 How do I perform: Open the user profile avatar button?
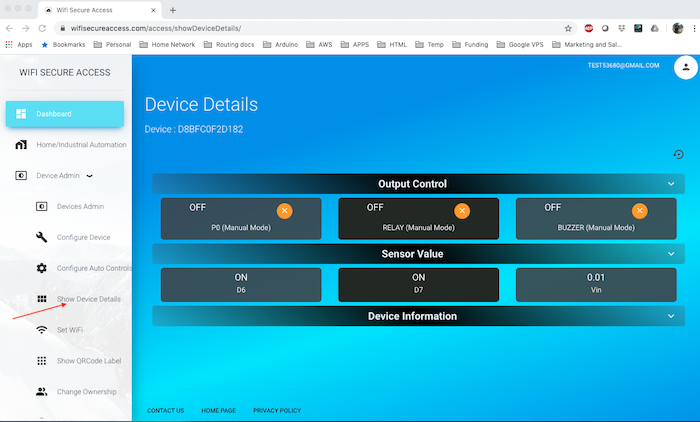(x=686, y=67)
